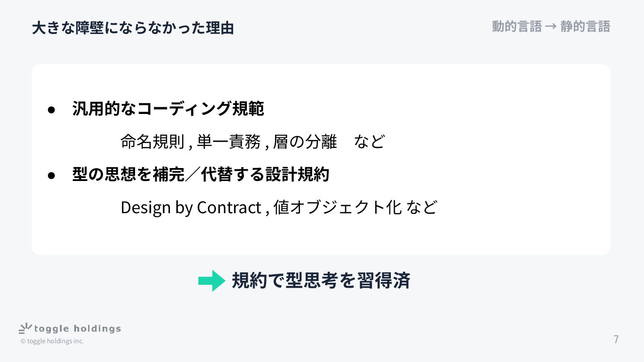Click the word など after 層の分離
This screenshot has height=362, width=644.
coord(369,142)
